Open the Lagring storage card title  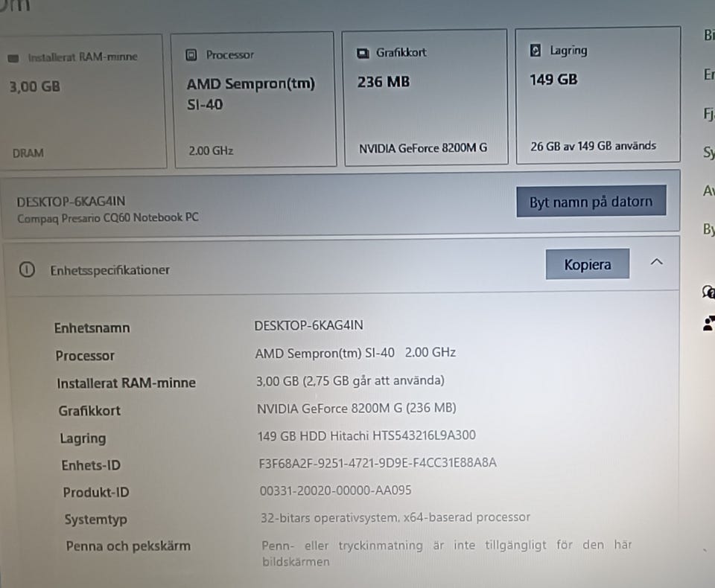click(568, 50)
